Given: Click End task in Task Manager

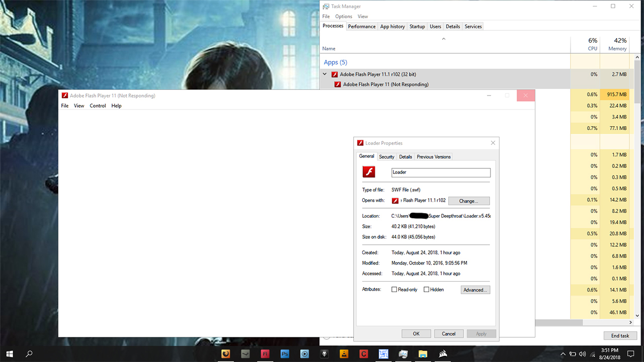Looking at the screenshot, I should click(620, 335).
